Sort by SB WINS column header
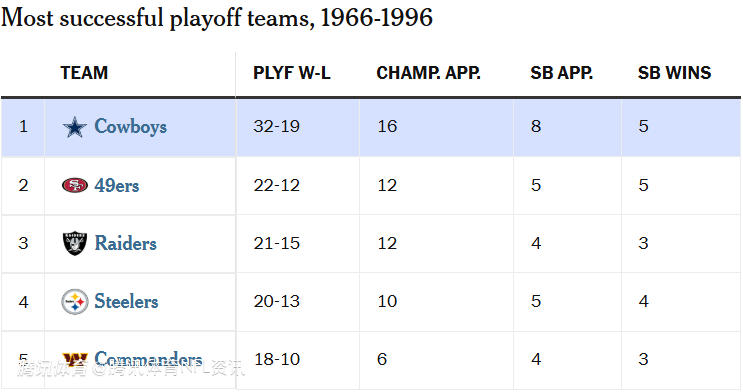 coord(674,73)
